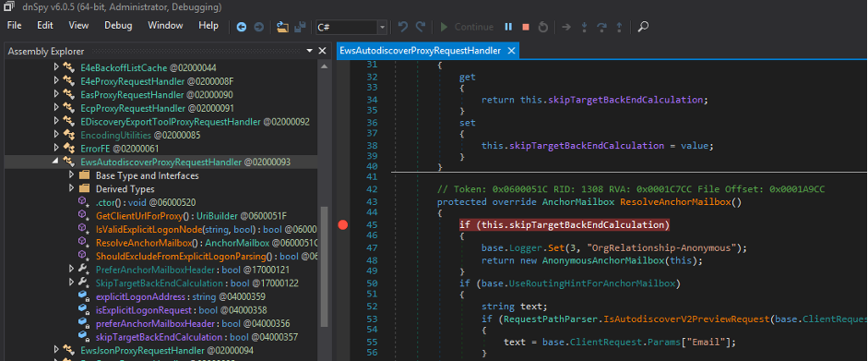Click the Redo toolbar icon

coord(421,27)
